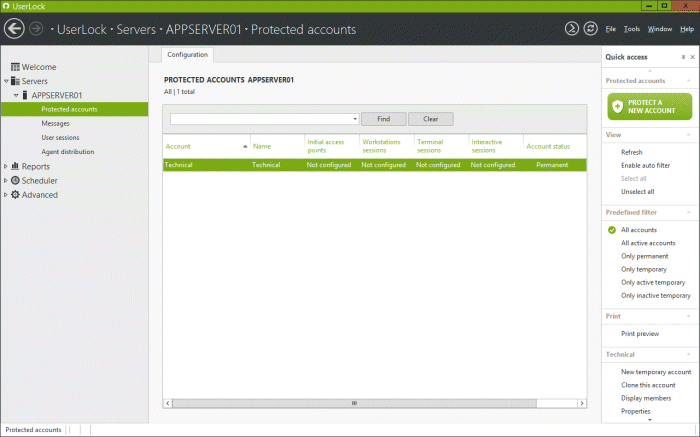
Task: Click the Reports chart icon
Action: coord(15,167)
